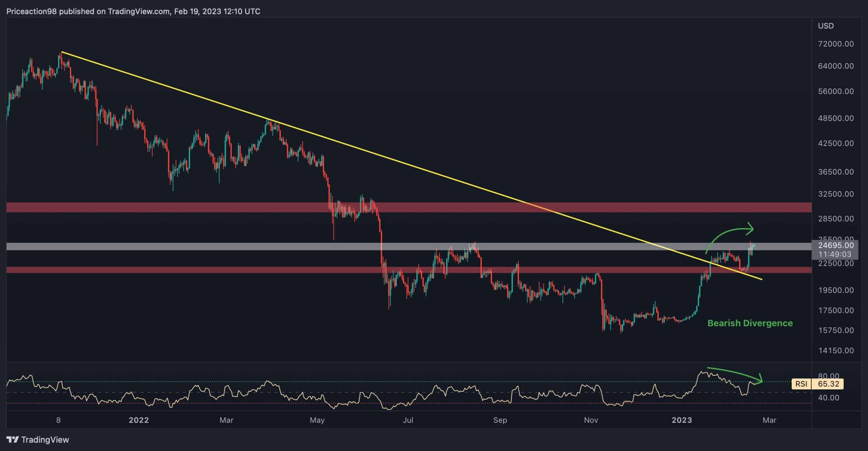Click the TradingView logo icon
868x451 pixels.
pos(13,440)
